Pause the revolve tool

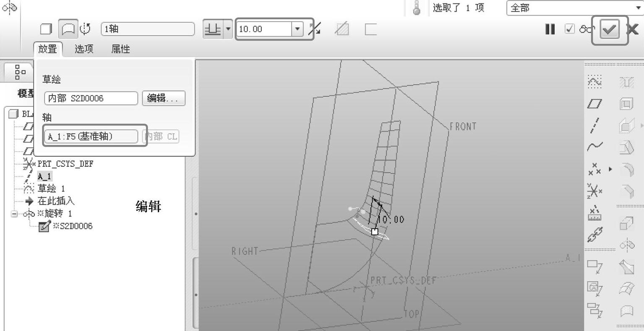[x=550, y=29]
